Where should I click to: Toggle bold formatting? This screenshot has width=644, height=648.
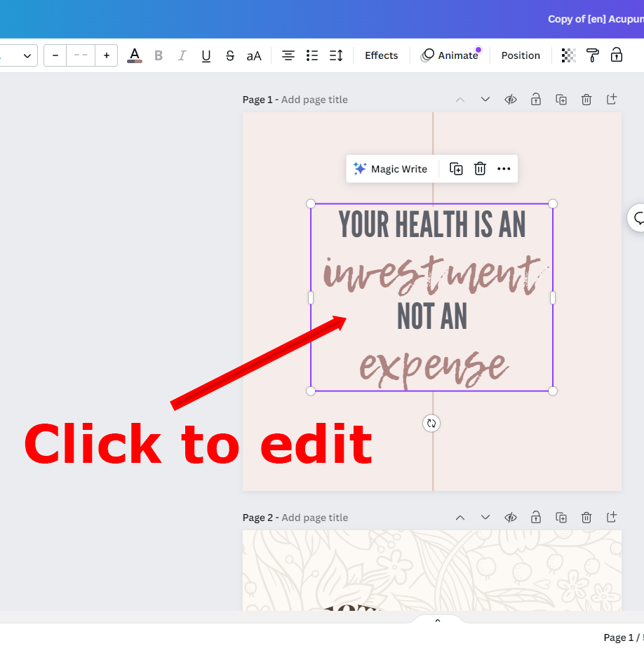coord(159,55)
